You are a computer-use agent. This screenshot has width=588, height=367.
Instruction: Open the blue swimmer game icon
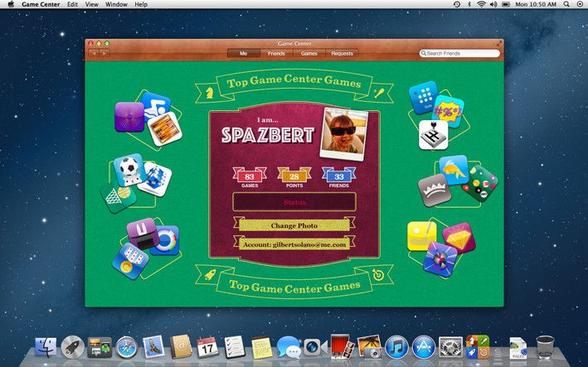[x=157, y=105]
